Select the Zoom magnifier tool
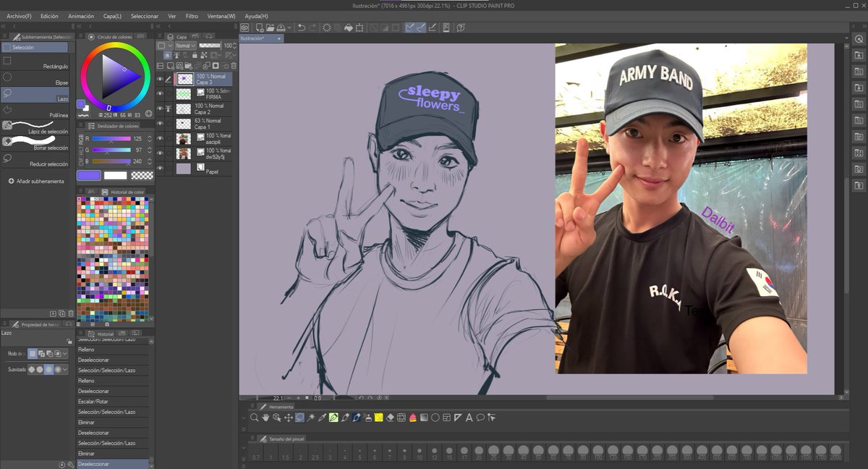Image resolution: width=868 pixels, height=469 pixels. [254, 418]
